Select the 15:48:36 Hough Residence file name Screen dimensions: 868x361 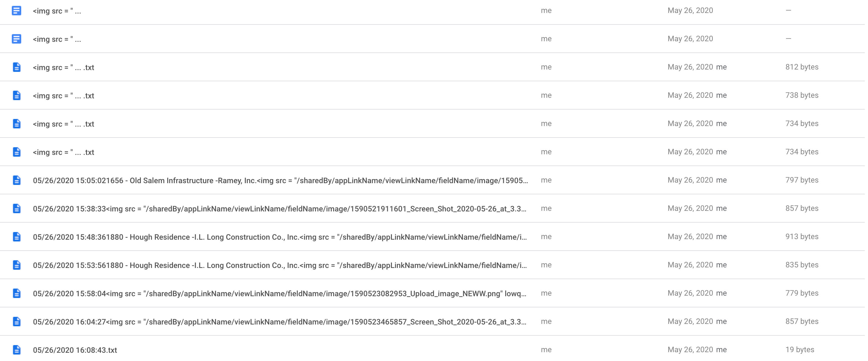280,237
